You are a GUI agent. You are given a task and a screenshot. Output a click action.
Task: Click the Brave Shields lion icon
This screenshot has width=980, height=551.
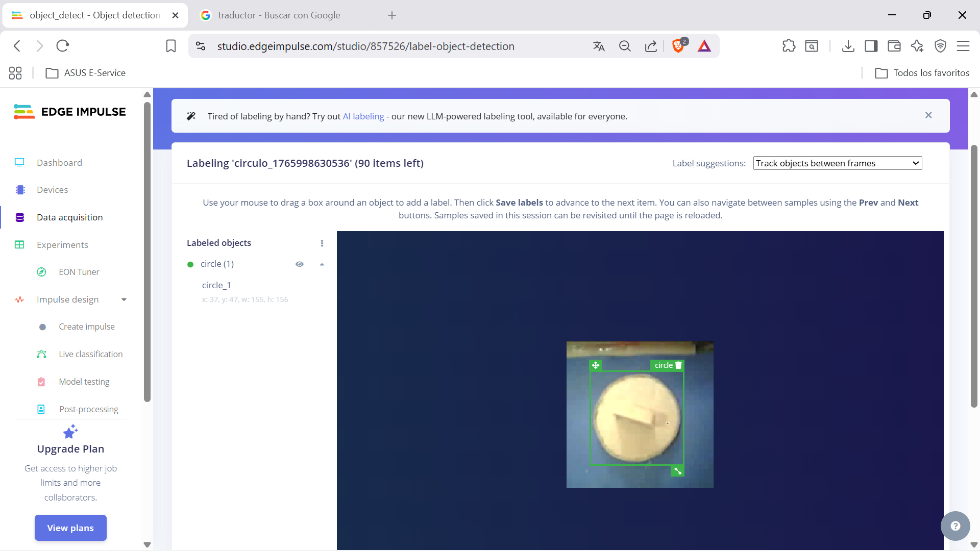point(678,46)
